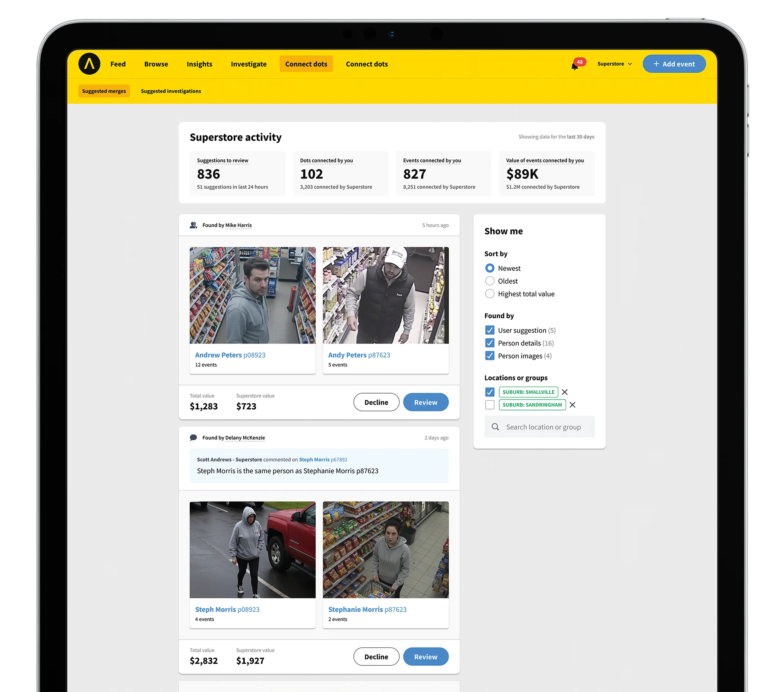Click the magnifier icon in location search
The height and width of the screenshot is (692, 784).
tap(495, 427)
